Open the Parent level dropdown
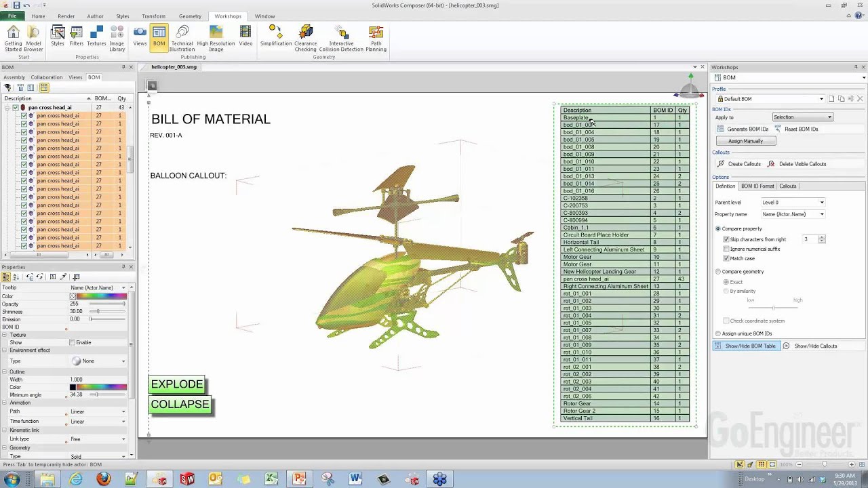The image size is (868, 488). (793, 202)
